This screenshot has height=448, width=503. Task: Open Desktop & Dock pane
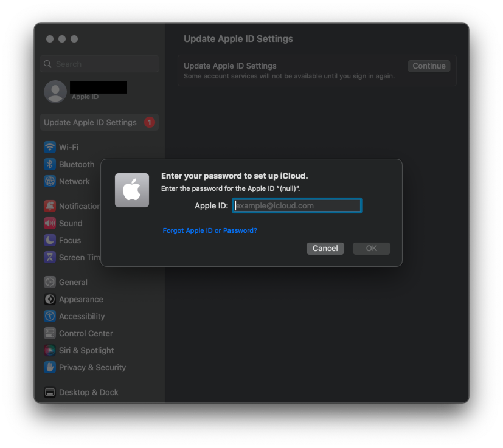pyautogui.click(x=89, y=392)
